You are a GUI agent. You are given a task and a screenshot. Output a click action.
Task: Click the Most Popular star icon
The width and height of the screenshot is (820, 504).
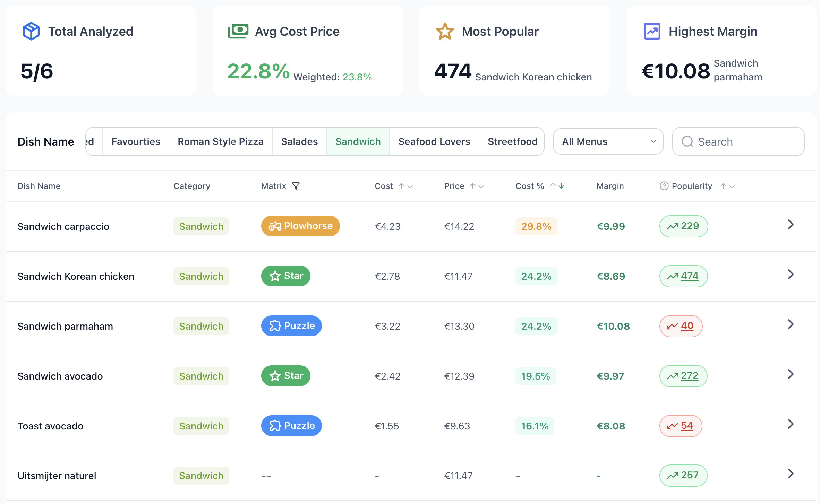445,31
